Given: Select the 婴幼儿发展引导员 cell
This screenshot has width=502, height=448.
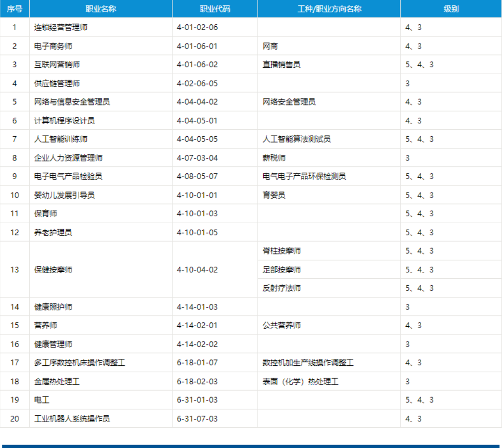Looking at the screenshot, I should pos(101,195).
